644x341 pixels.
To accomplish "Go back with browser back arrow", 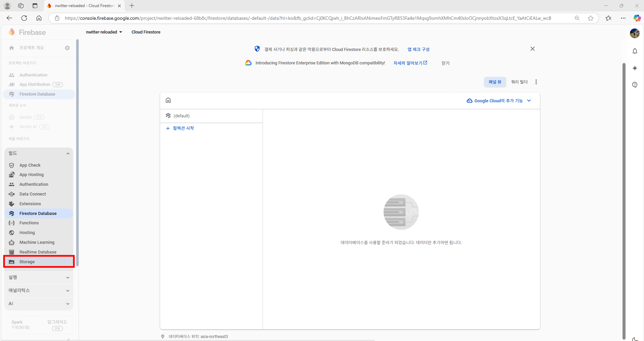I will 9,18.
